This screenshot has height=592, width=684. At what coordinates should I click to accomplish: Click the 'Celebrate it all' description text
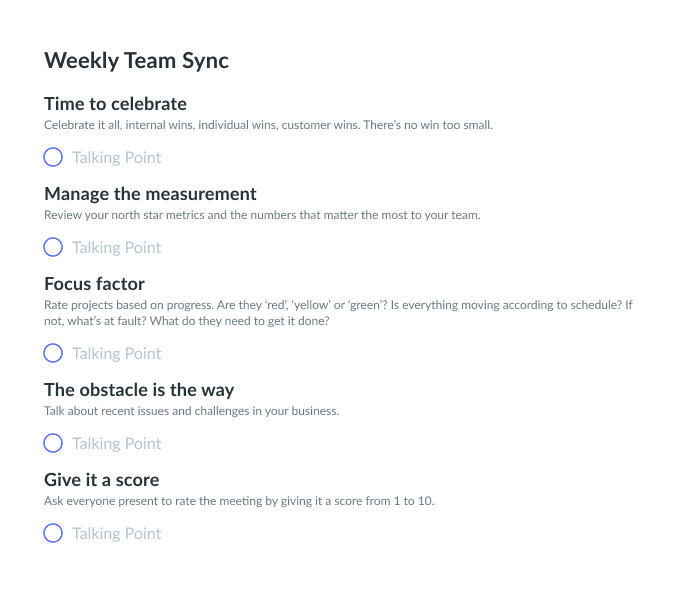268,125
